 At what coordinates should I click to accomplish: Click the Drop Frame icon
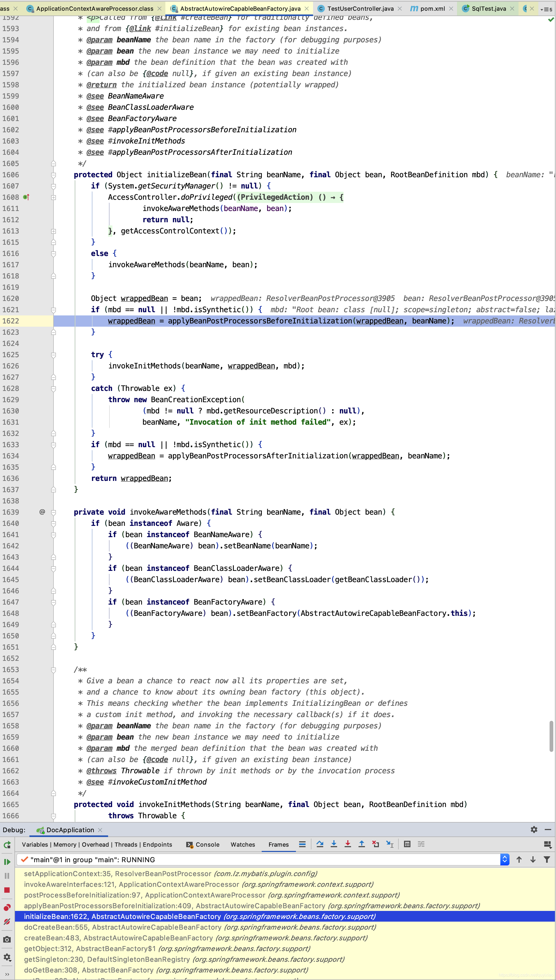[x=376, y=844]
